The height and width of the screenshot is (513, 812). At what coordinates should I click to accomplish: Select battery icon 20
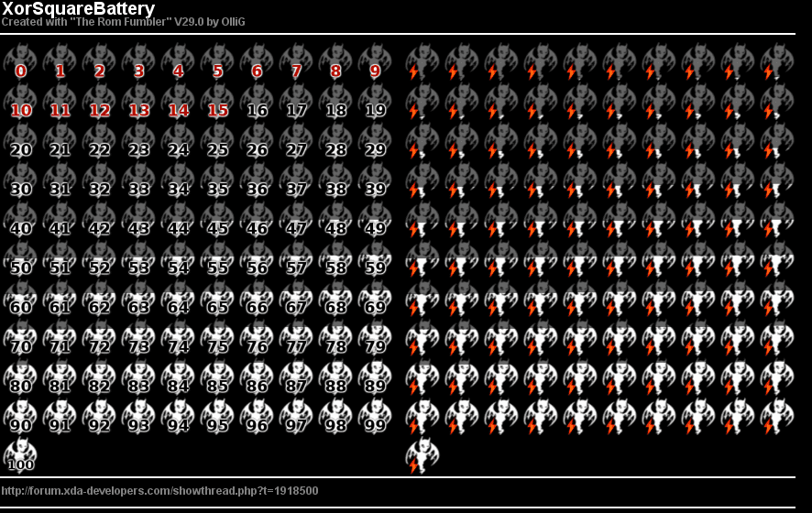point(20,141)
